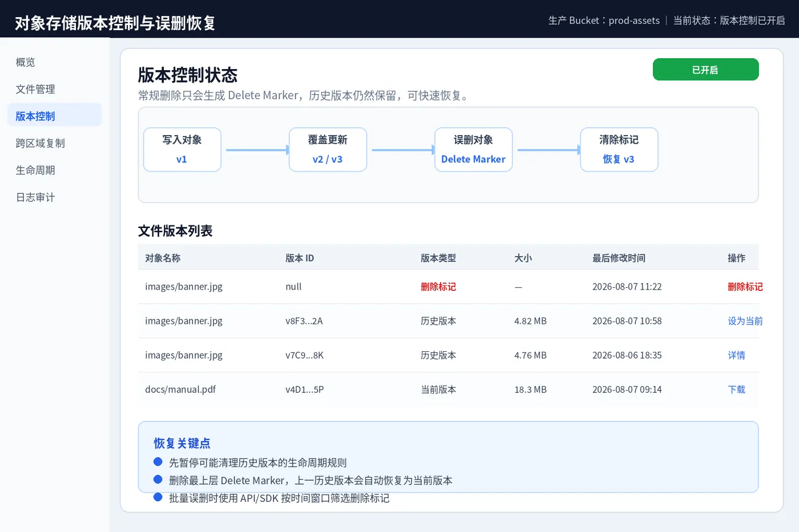Click size value 4.82 MB

[x=530, y=321]
